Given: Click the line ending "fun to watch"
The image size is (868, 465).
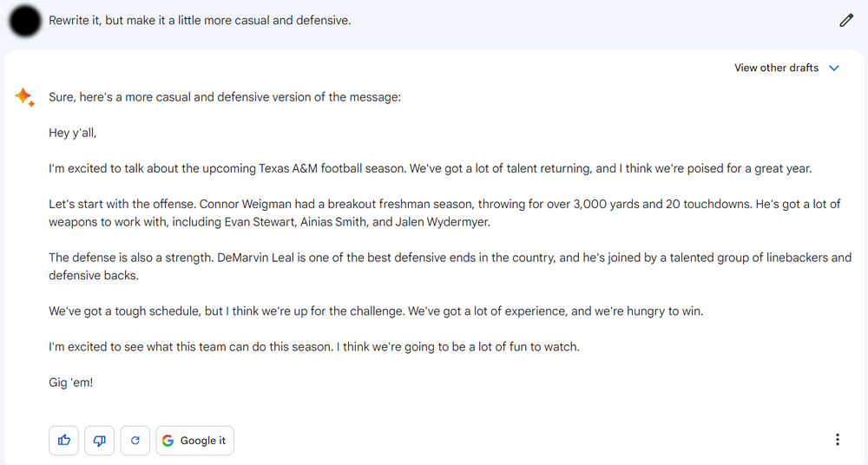Looking at the screenshot, I should [x=313, y=346].
